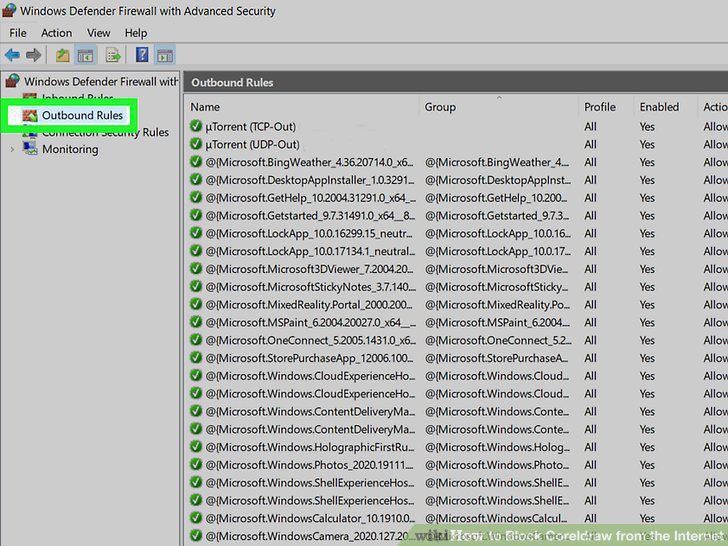Click the Forward arrow toolbar icon

pos(33,56)
